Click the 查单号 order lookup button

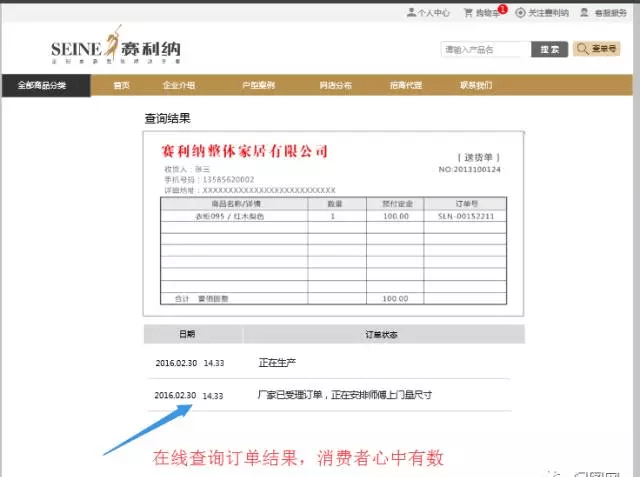[x=596, y=49]
